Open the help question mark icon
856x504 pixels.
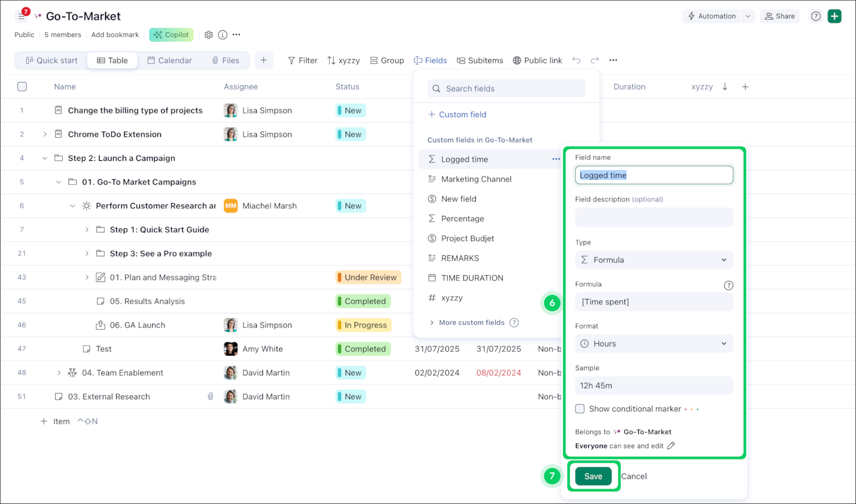coord(816,16)
